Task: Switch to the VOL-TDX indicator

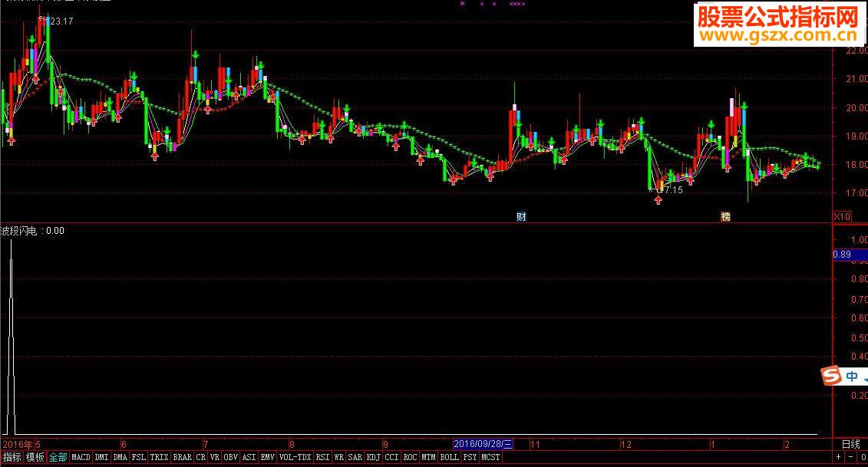Action: point(295,458)
